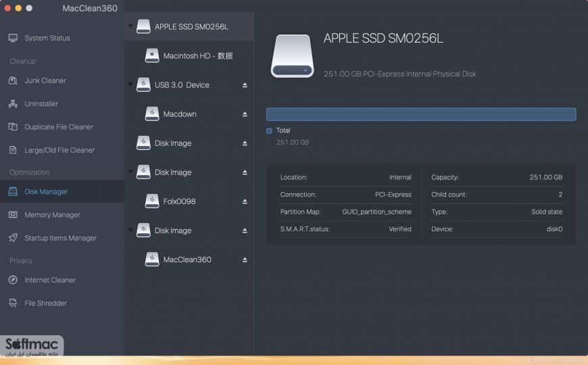Click the Device value disk0
This screenshot has width=588, height=365.
click(x=554, y=229)
